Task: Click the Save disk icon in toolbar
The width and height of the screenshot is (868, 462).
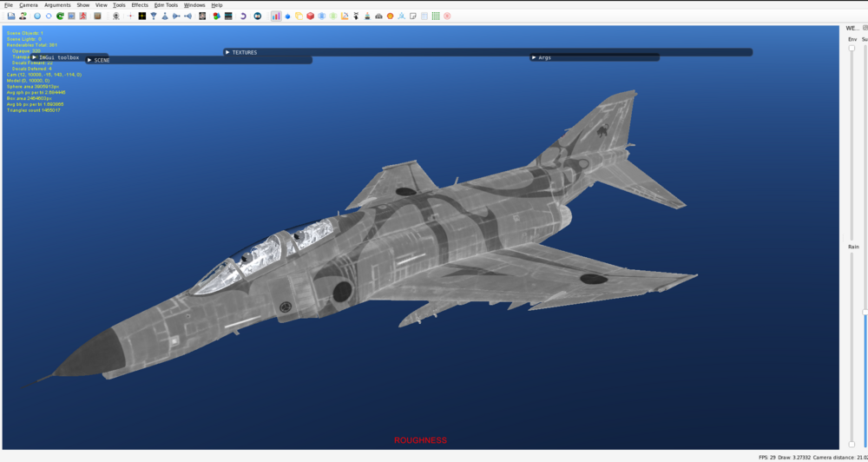Action: [11, 16]
